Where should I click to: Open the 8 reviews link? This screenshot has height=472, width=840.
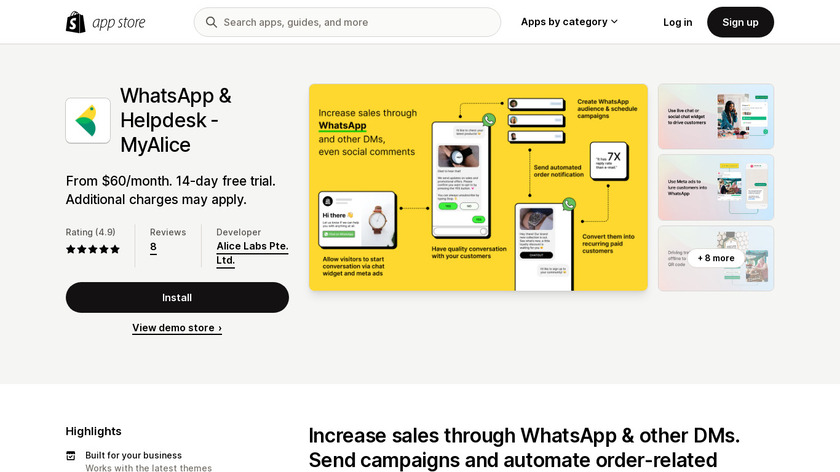[153, 247]
